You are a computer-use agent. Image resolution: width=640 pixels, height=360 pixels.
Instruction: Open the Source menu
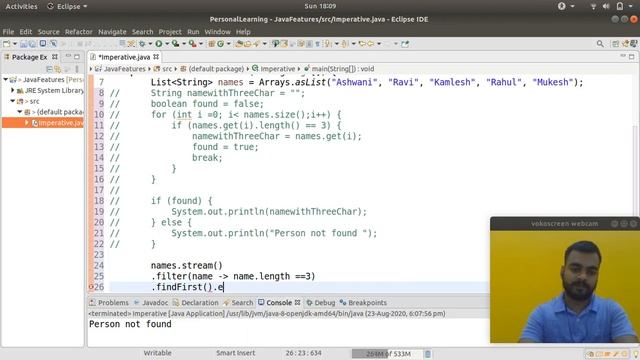pos(49,31)
